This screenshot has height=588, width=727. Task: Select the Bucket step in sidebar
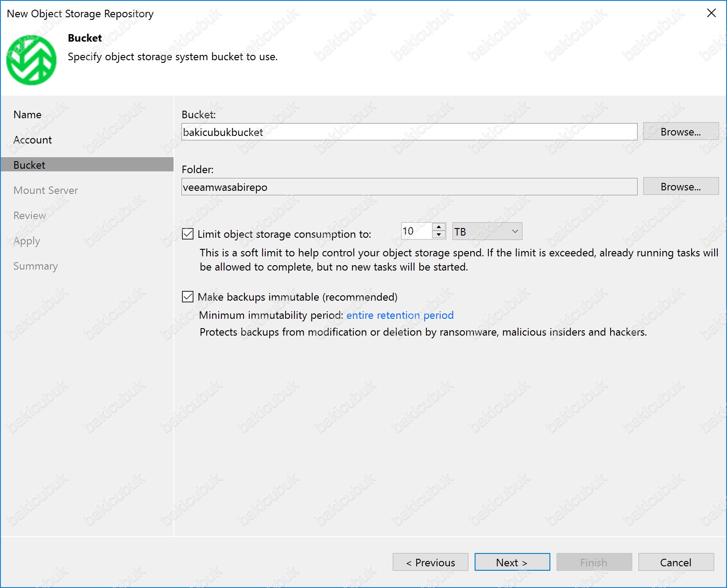(x=30, y=165)
